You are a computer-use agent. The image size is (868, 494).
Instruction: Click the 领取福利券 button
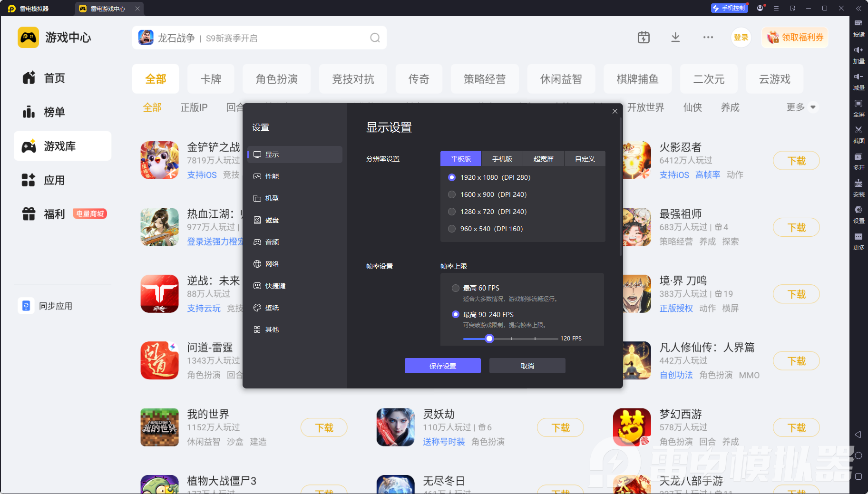click(795, 38)
